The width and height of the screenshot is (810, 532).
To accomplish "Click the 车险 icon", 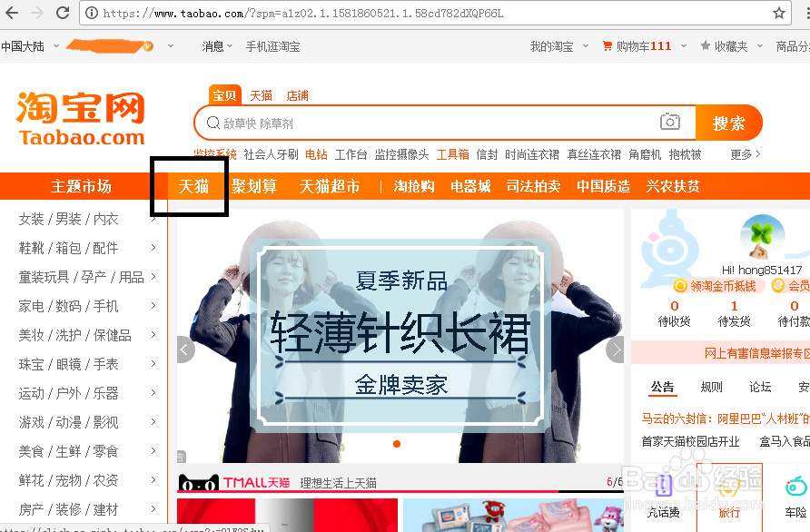I will (795, 486).
